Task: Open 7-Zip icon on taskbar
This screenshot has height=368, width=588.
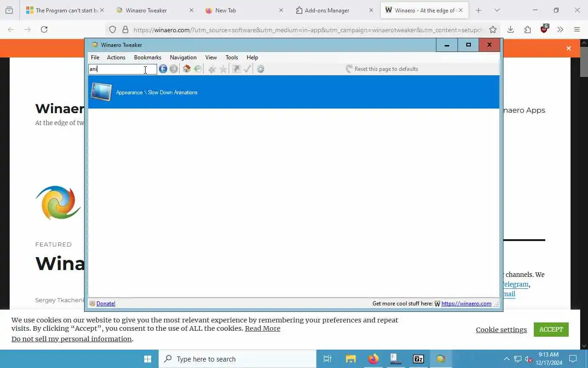Action: click(x=418, y=359)
